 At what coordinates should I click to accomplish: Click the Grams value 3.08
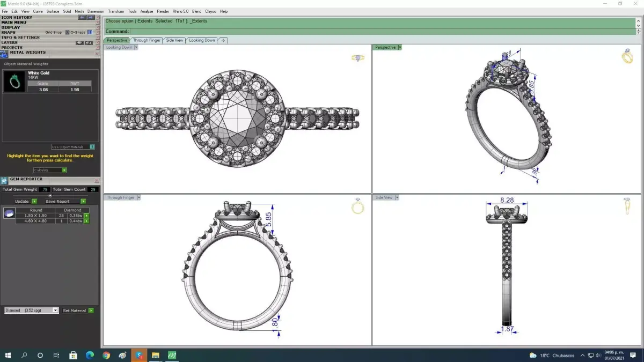[43, 90]
